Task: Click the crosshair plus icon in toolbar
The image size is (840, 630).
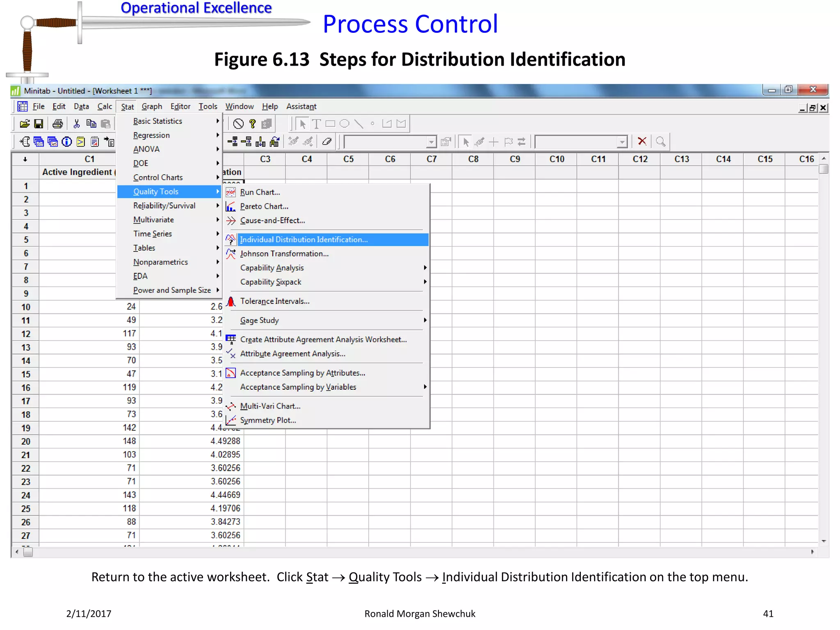Action: [494, 142]
